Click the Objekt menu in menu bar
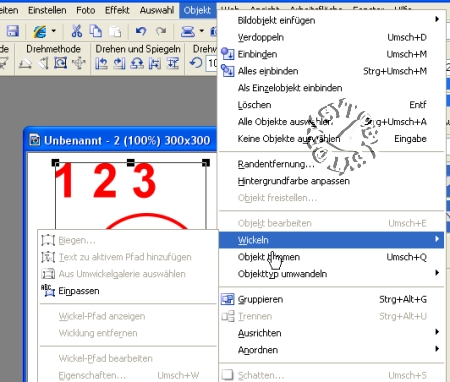 197,10
